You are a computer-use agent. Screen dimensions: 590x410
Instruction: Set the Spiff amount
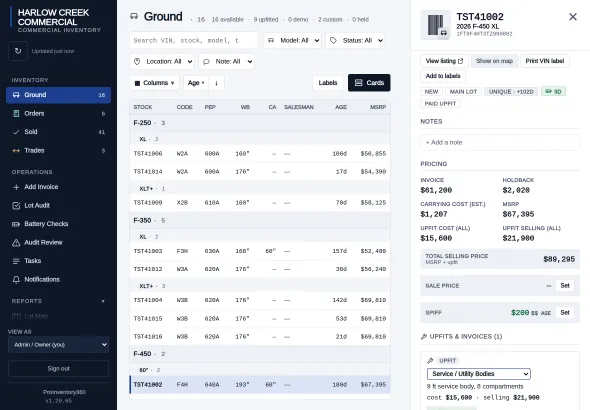coord(565,313)
